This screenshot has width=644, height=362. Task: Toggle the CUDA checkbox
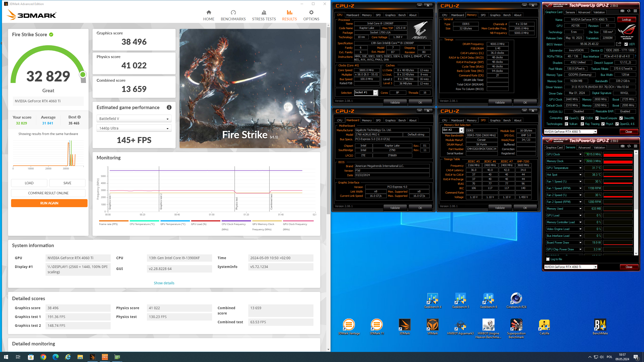583,118
